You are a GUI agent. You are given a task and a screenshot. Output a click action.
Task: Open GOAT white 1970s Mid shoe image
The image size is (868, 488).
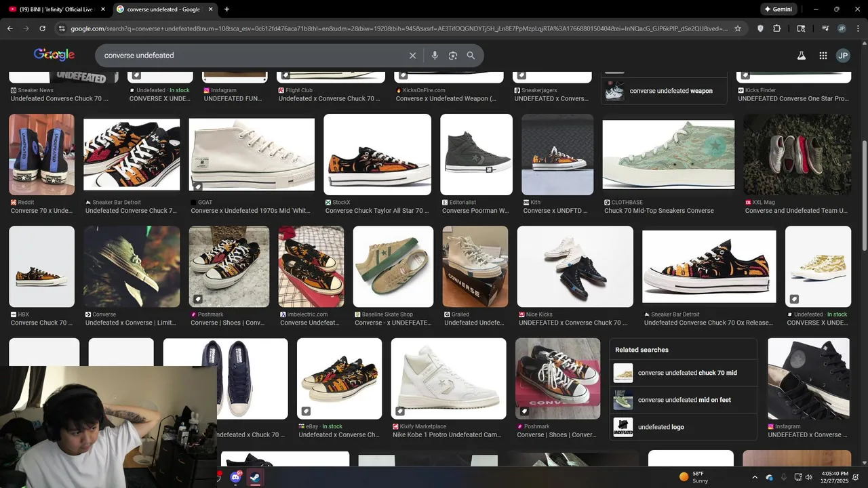pyautogui.click(x=252, y=155)
